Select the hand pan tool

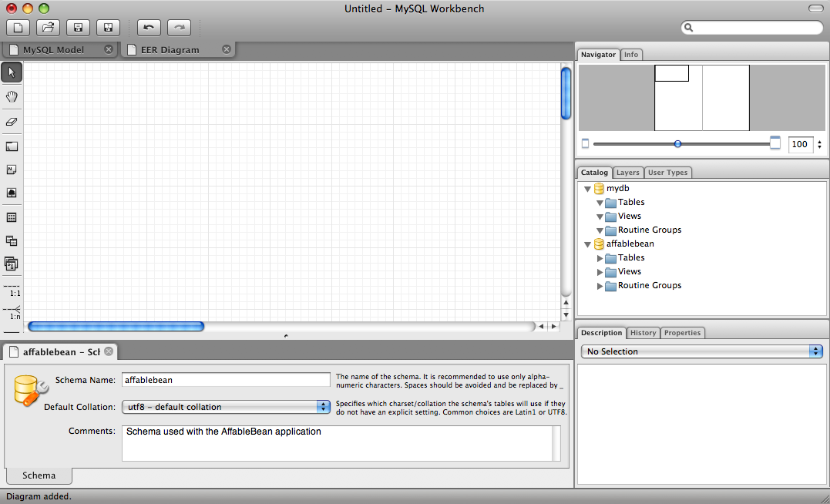point(12,97)
